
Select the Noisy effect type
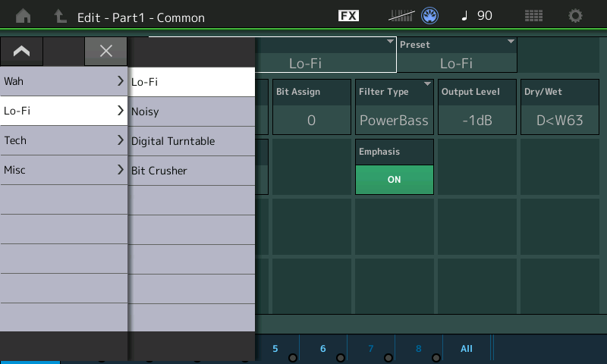(191, 111)
